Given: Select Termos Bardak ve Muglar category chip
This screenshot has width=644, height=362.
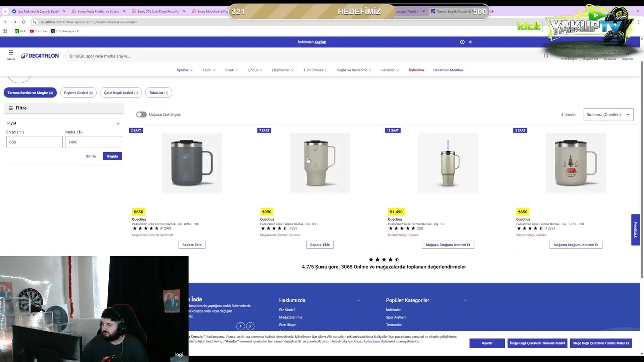Looking at the screenshot, I should 30,93.
